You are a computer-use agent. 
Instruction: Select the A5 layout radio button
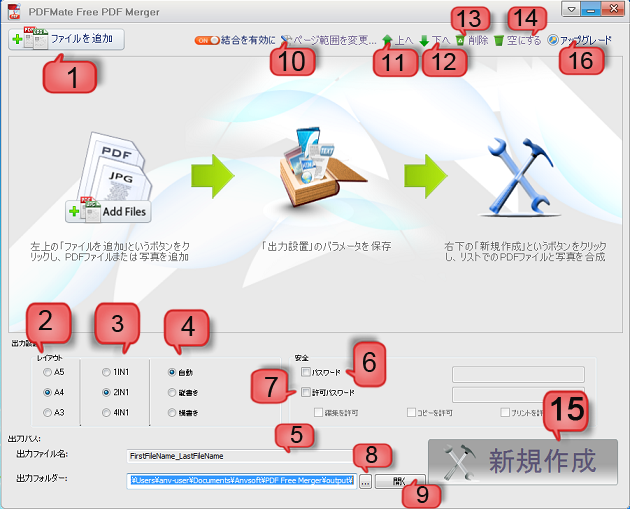click(x=47, y=372)
